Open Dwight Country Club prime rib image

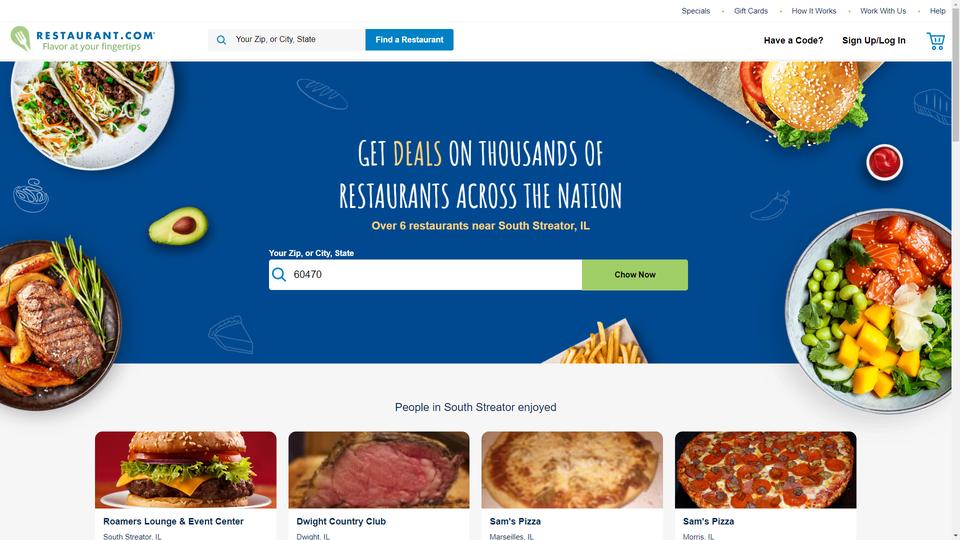[x=379, y=470]
